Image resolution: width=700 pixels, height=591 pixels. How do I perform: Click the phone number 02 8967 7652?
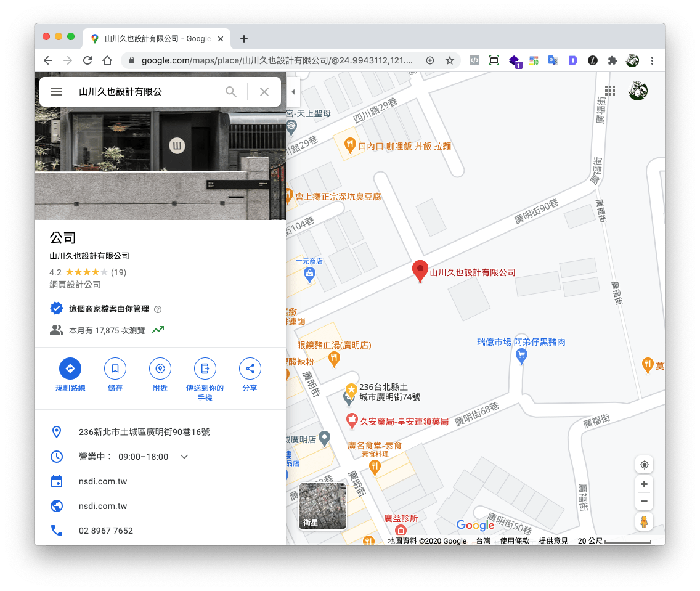106,531
